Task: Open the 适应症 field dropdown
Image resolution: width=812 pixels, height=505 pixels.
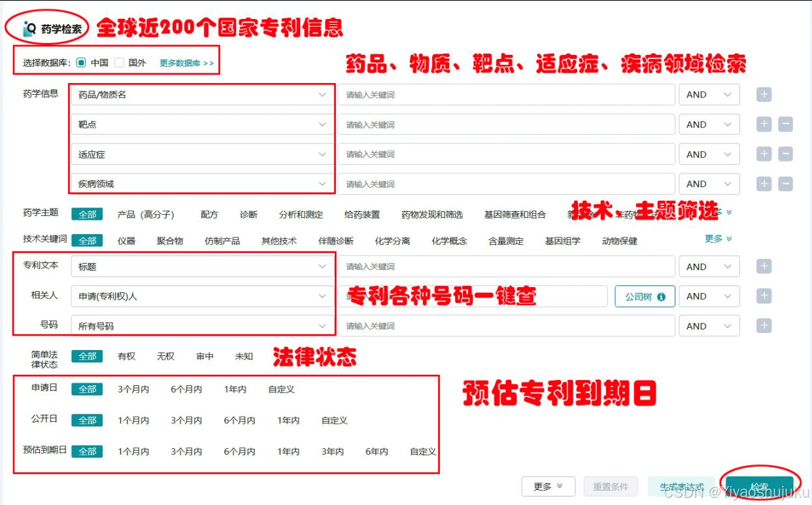Action: 202,154
